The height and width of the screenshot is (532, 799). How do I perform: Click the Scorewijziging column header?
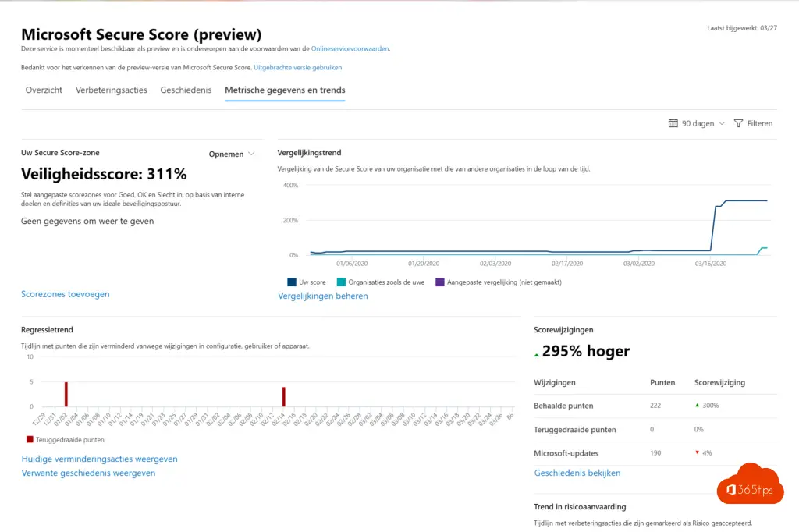click(719, 382)
